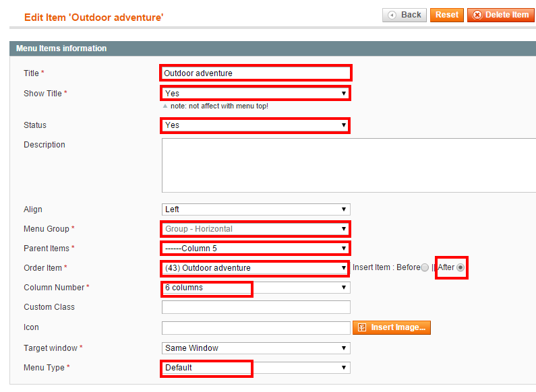Open the Order Item dropdown
Image resolution: width=536 pixels, height=392 pixels.
pyautogui.click(x=256, y=267)
